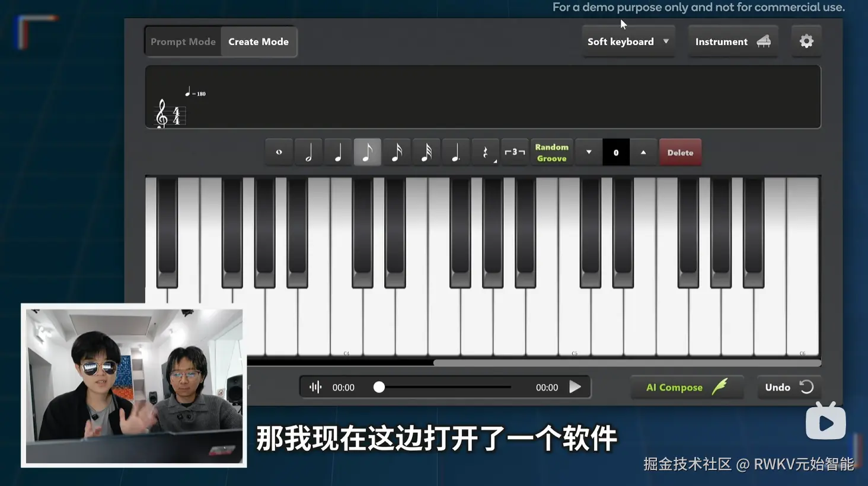Open the settings gear
The width and height of the screenshot is (868, 486).
click(x=806, y=41)
